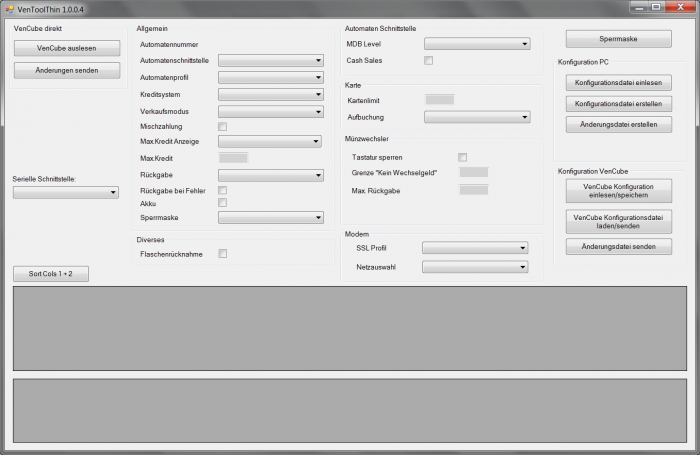
Task: Toggle the Akku checkbox
Action: pos(222,203)
